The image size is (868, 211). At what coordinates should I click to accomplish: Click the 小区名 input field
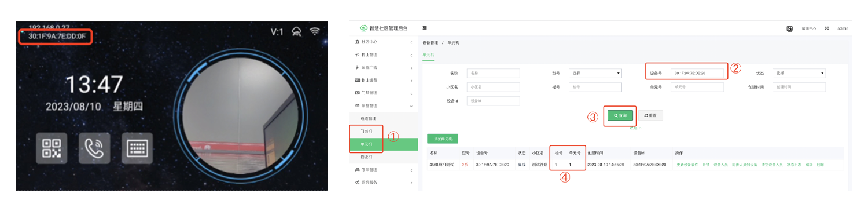pyautogui.click(x=494, y=87)
